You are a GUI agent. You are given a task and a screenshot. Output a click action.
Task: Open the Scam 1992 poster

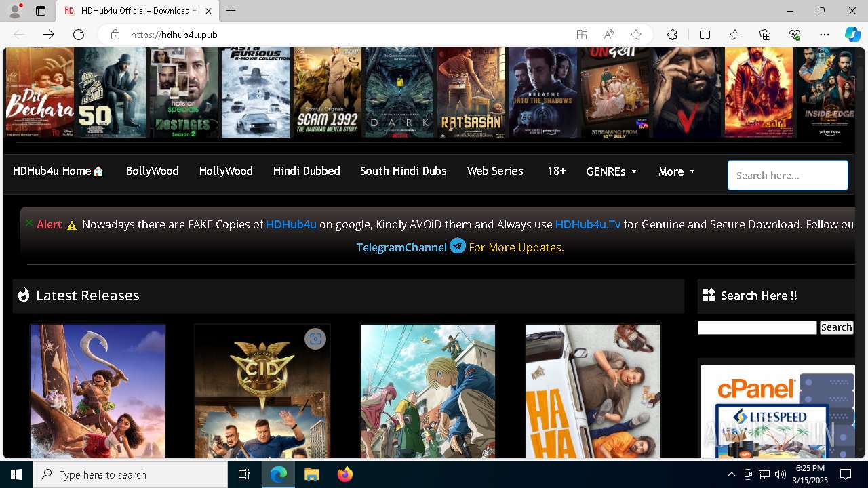tap(328, 93)
